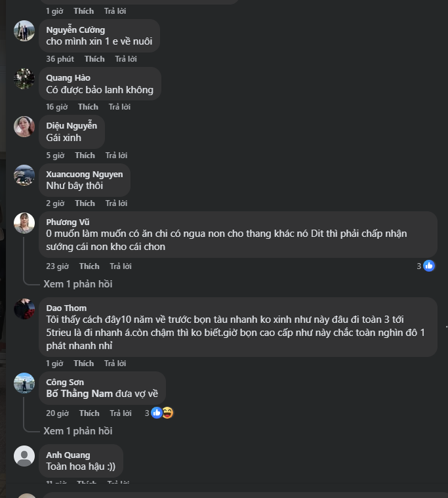Click the "36 phút" comment timestamp
Screen dimensions: 448x498
coord(60,59)
